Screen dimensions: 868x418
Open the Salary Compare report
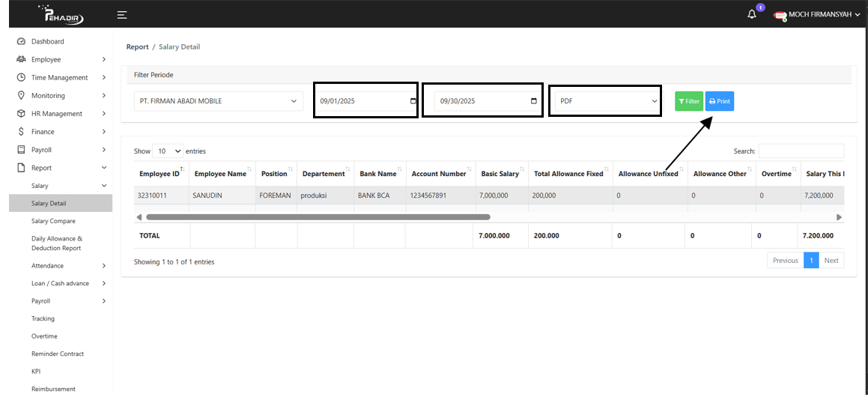pyautogui.click(x=53, y=221)
